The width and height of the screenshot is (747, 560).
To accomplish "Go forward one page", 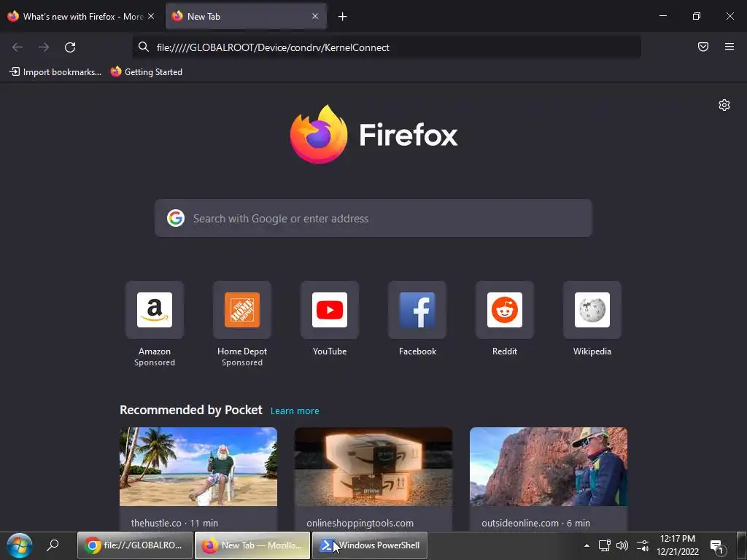I will pyautogui.click(x=44, y=47).
